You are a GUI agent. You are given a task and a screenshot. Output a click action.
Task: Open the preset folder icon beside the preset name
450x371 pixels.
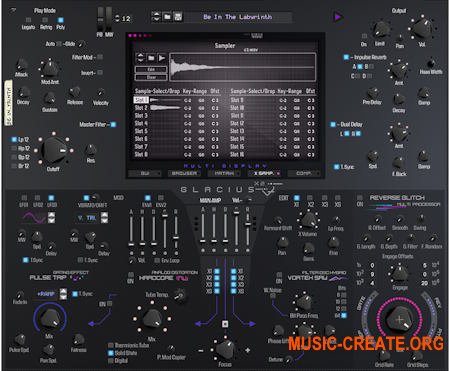(x=167, y=16)
